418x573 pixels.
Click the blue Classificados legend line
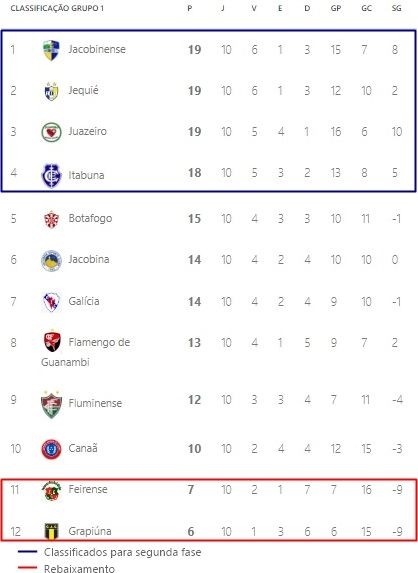point(27,551)
